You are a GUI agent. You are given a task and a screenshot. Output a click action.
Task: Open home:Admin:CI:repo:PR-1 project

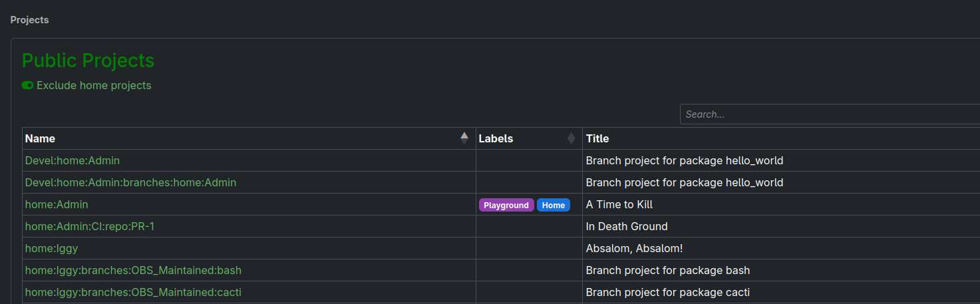point(90,226)
